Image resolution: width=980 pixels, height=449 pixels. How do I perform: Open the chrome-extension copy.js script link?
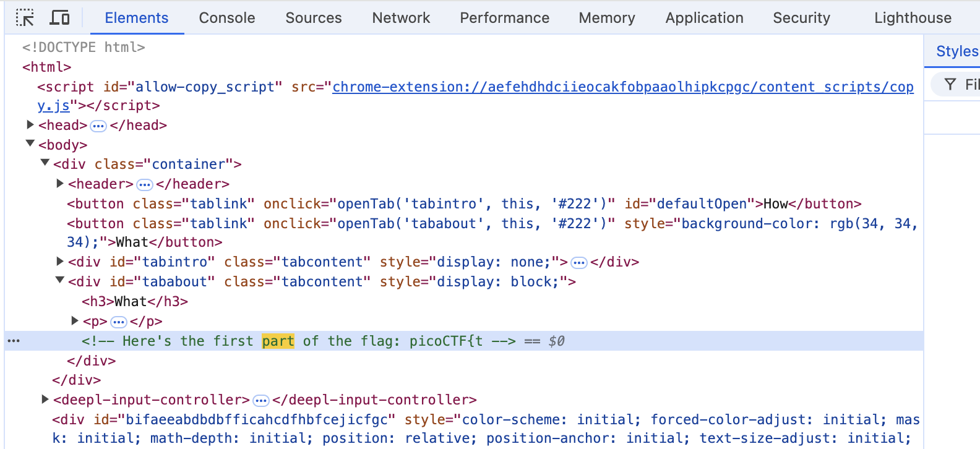pos(623,87)
